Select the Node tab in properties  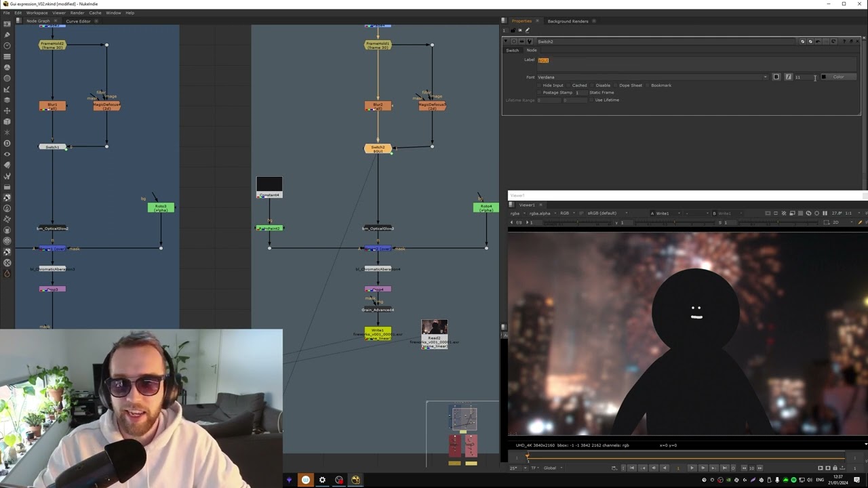tap(532, 50)
